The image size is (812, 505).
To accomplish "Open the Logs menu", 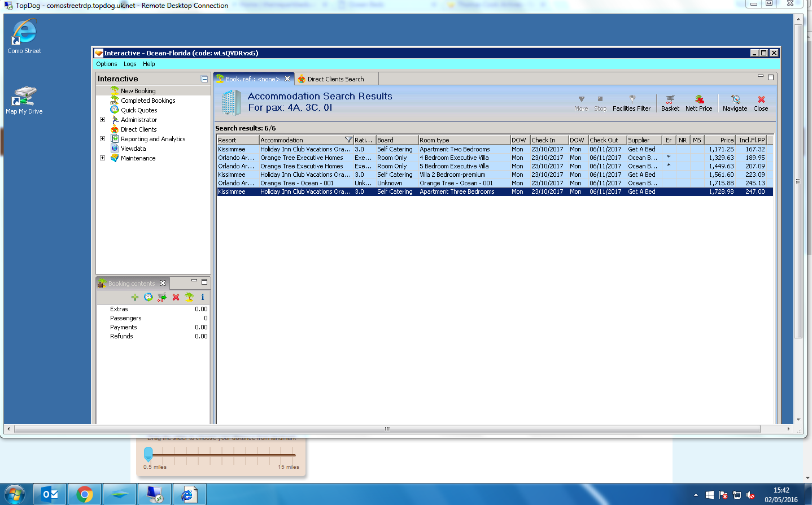I will point(130,64).
